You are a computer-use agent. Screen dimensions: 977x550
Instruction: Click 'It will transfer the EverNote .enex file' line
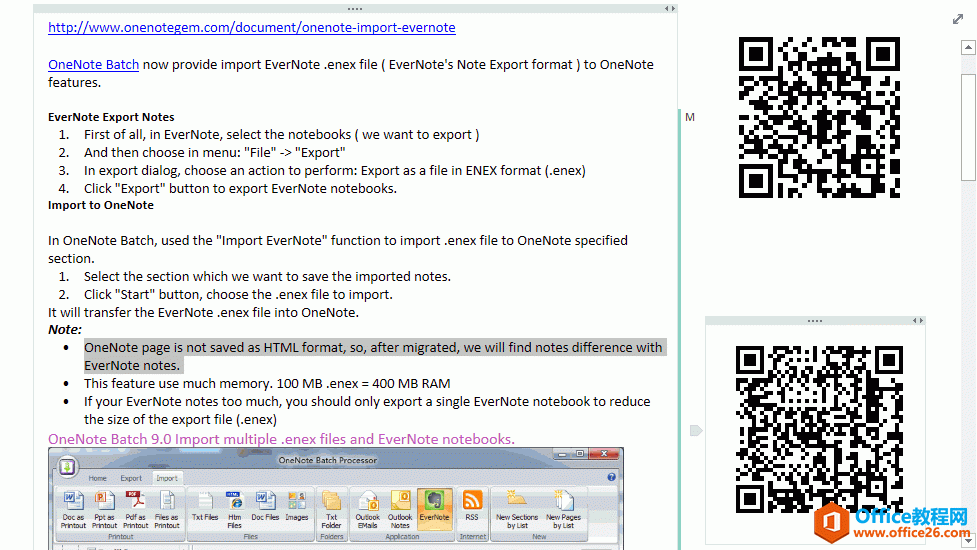[203, 313]
